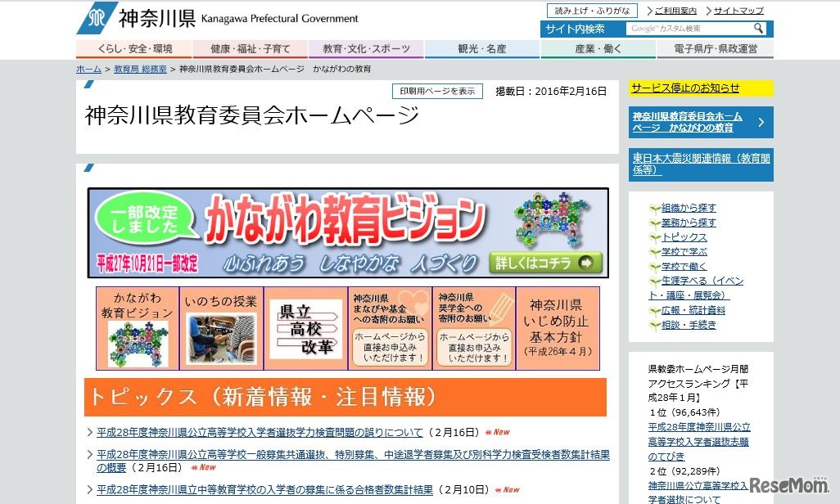Open the 読み上げ・ふりがな button
Viewport: 840px width, 504px height.
[592, 11]
